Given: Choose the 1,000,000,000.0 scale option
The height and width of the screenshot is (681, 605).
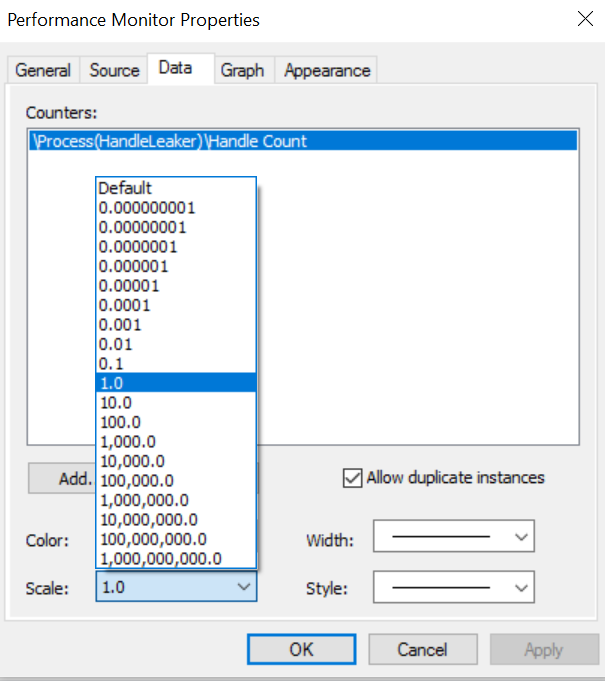Looking at the screenshot, I should point(160,558).
